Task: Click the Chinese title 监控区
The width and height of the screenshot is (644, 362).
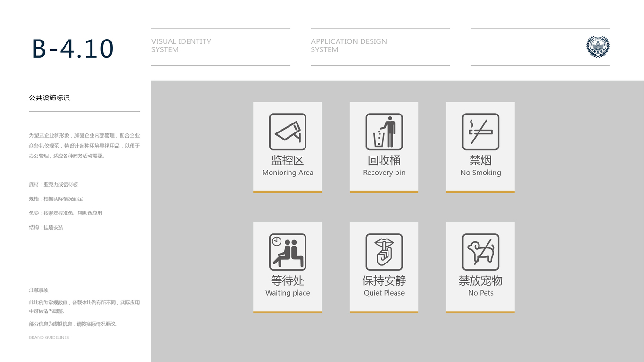Action: (288, 160)
